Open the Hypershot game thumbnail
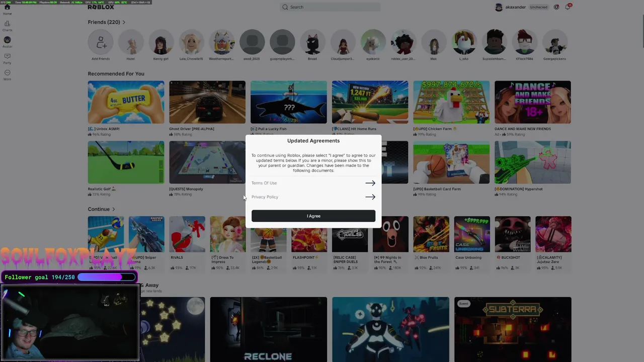This screenshot has width=644, height=362. (533, 162)
